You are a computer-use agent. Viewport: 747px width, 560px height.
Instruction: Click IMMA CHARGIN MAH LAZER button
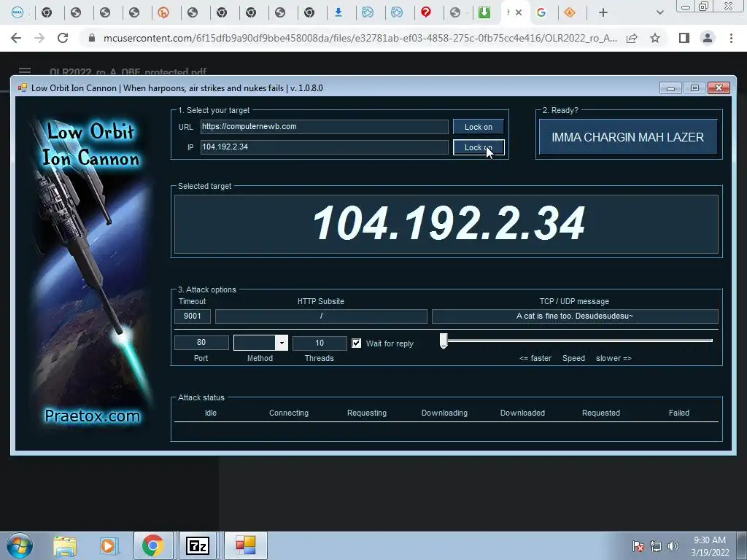628,137
